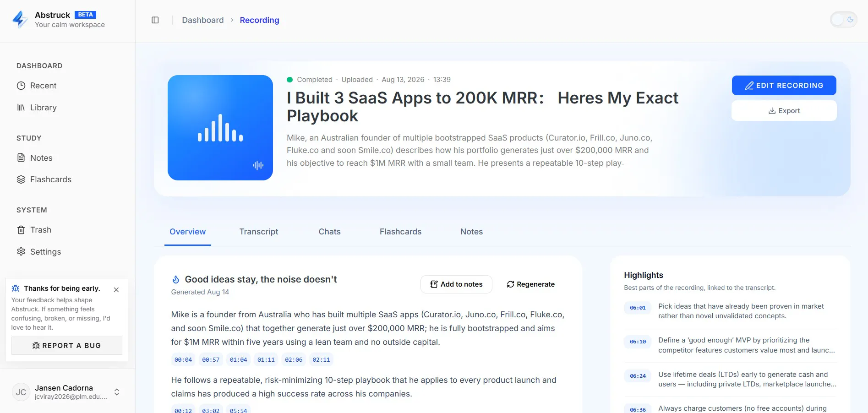Click the Recent sidebar item label
868x413 pixels.
(44, 86)
